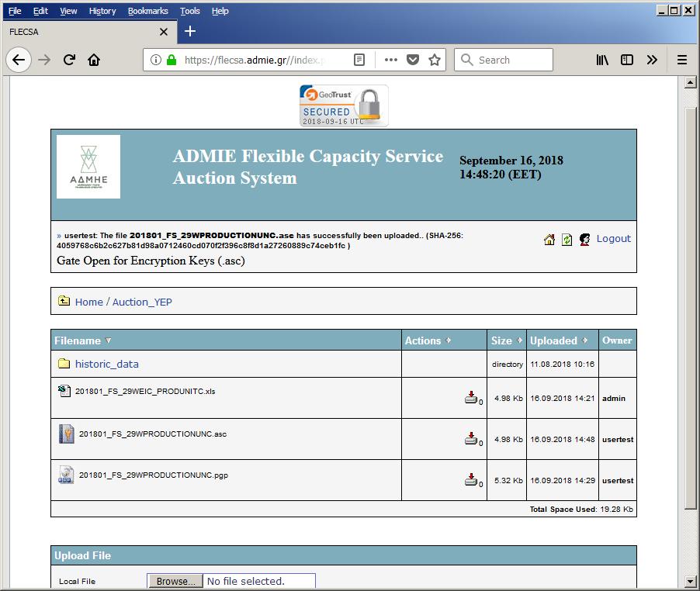Click the parent folder up icon

64,301
